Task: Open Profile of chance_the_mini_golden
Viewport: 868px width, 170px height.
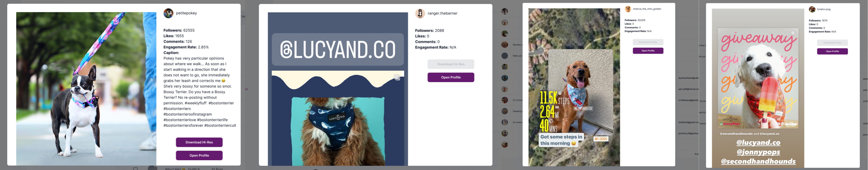Action: coord(648,51)
